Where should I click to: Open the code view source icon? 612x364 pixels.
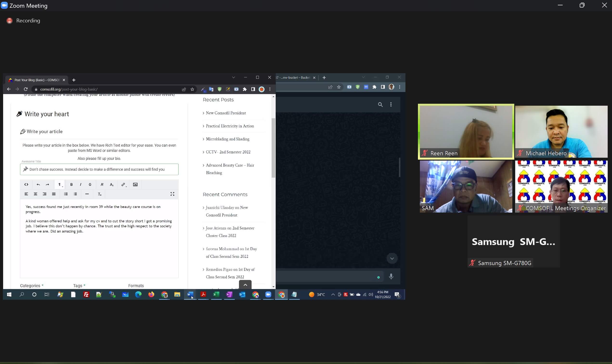26,184
